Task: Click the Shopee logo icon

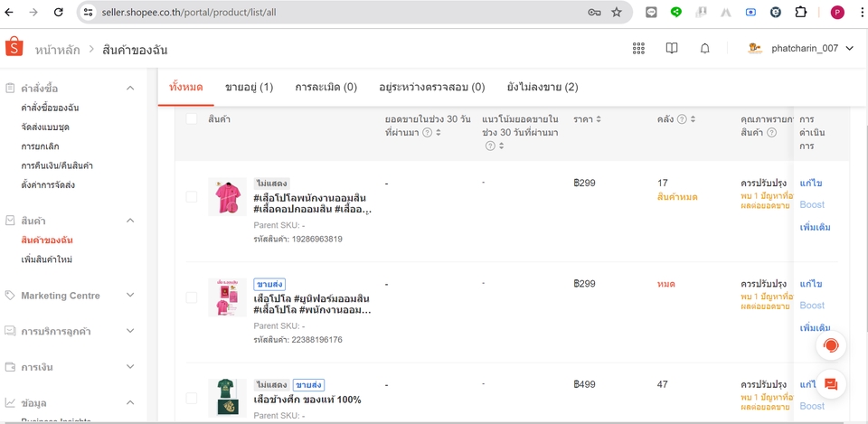Action: (x=14, y=47)
